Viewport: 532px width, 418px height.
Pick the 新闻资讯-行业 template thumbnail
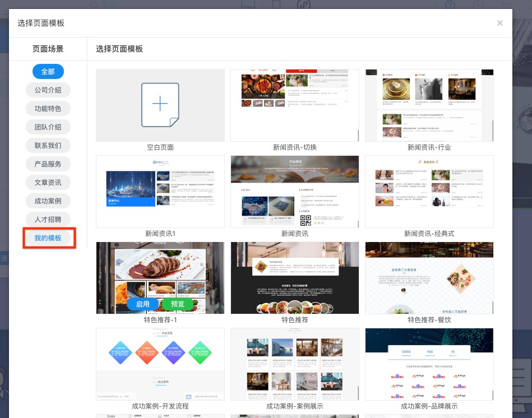click(429, 105)
